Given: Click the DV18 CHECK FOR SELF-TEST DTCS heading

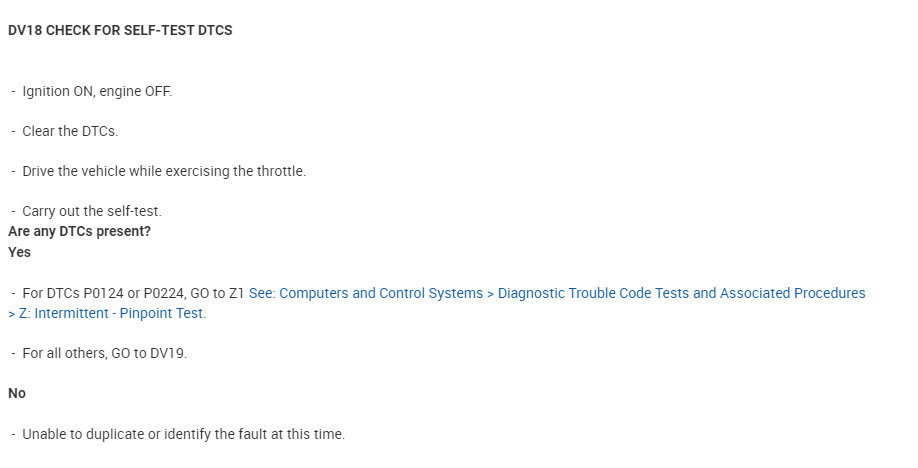Looking at the screenshot, I should tap(120, 30).
